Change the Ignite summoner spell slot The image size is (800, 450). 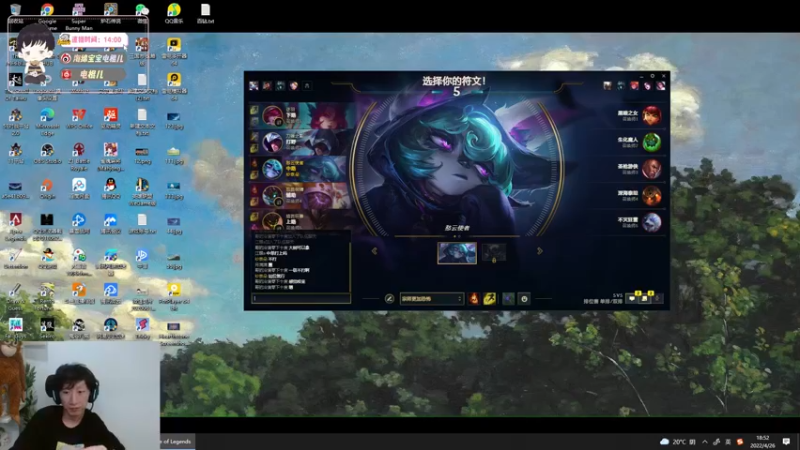tap(474, 298)
